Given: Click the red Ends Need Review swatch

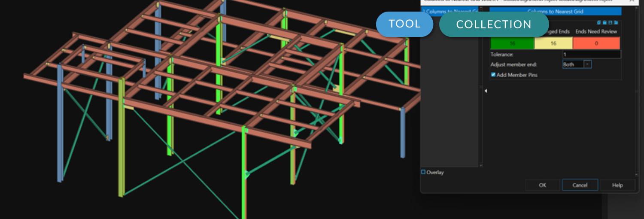Looking at the screenshot, I should point(596,43).
